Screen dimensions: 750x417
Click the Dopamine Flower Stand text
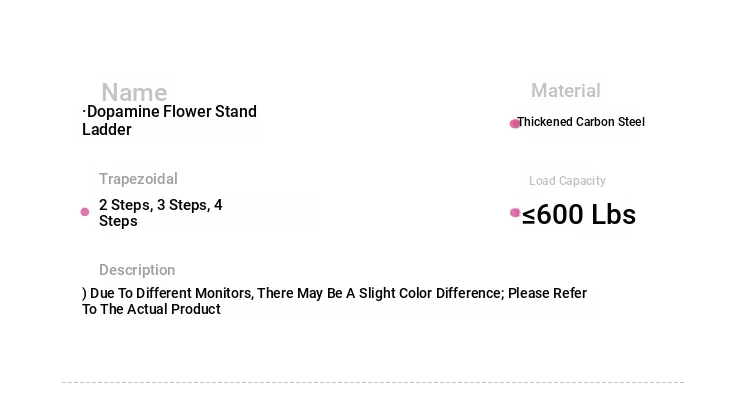pos(172,112)
